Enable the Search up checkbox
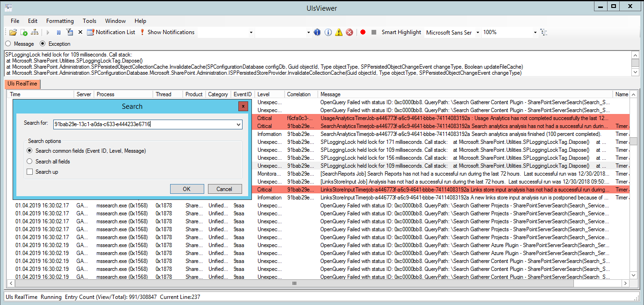This screenshot has height=305, width=644. point(29,172)
